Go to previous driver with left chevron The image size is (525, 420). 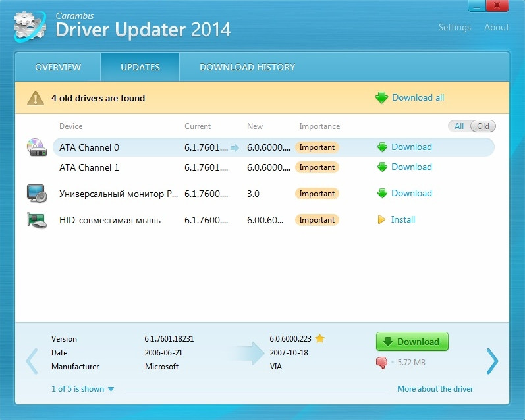coord(32,361)
